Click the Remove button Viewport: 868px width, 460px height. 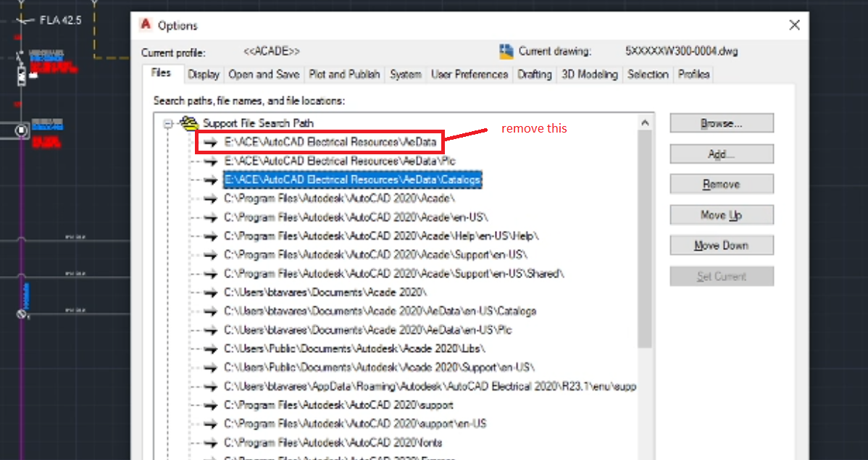[722, 184]
